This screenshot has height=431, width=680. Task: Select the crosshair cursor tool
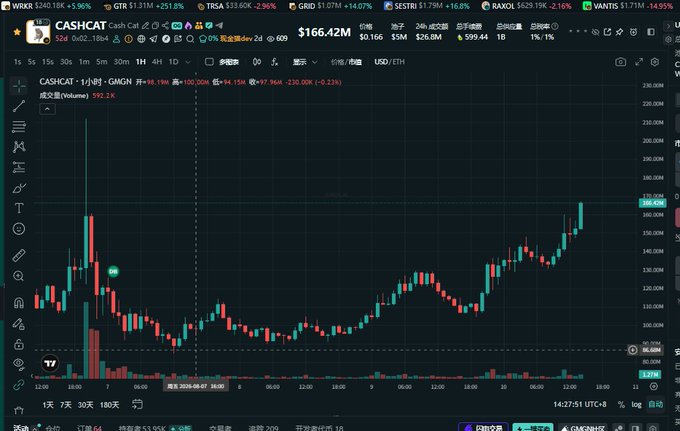pyautogui.click(x=19, y=86)
